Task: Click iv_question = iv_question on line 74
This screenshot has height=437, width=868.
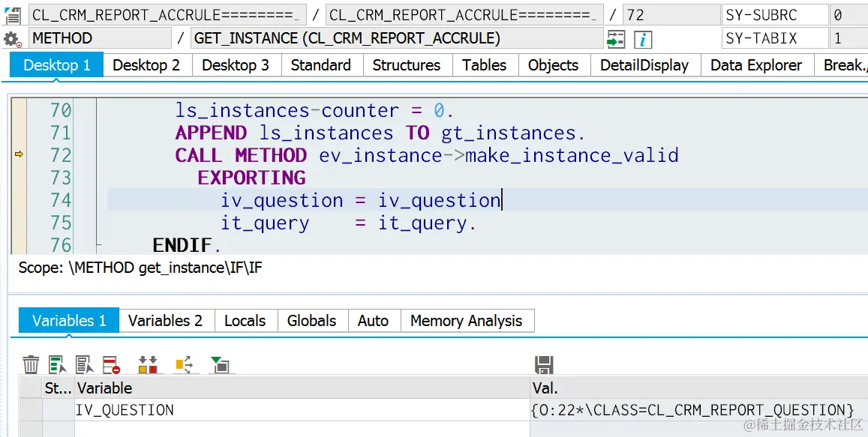Action: (361, 200)
